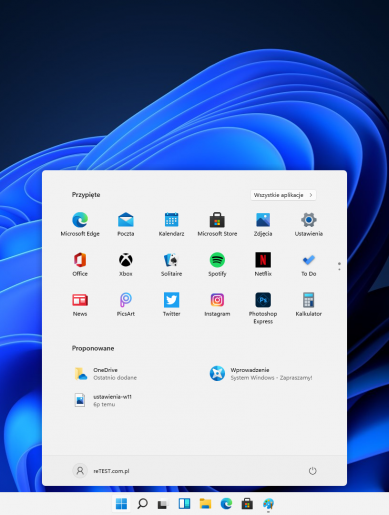389x515 pixels.
Task: Open the ustawienia-w11 recent file
Action: 103,400
